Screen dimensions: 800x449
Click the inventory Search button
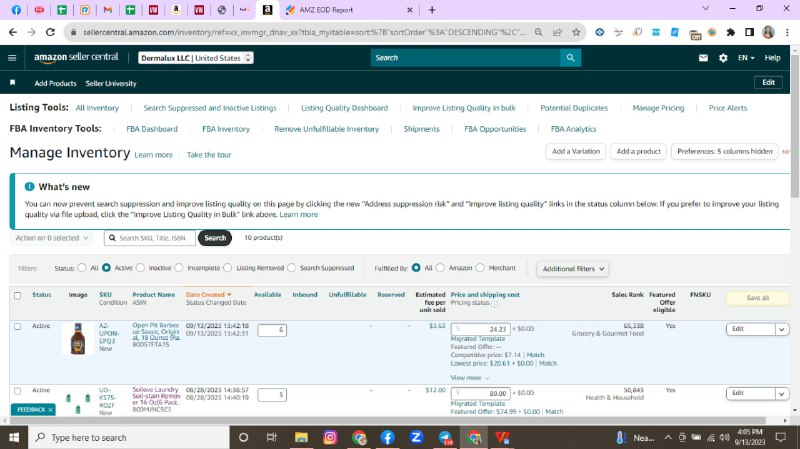[x=215, y=238]
